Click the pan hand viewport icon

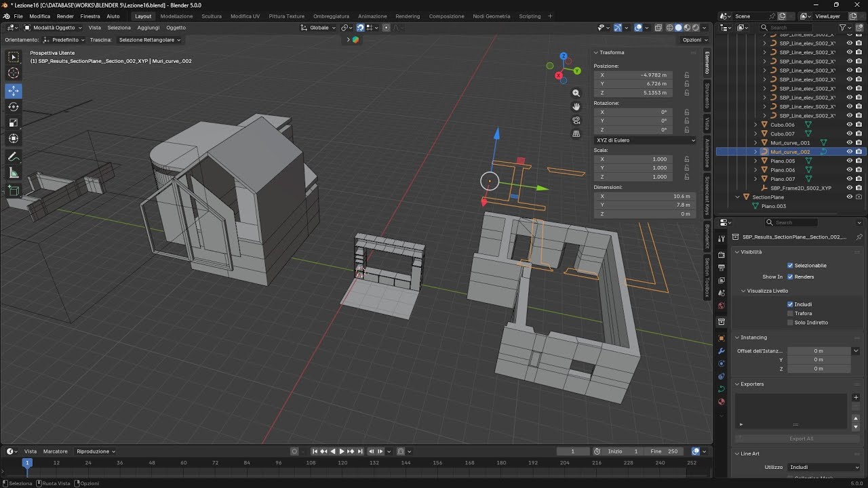[x=576, y=106]
